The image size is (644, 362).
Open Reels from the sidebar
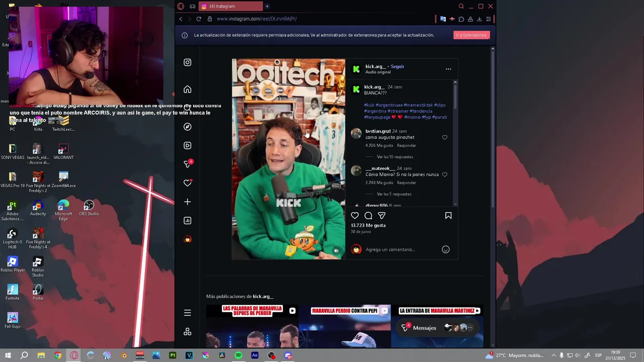(x=187, y=145)
